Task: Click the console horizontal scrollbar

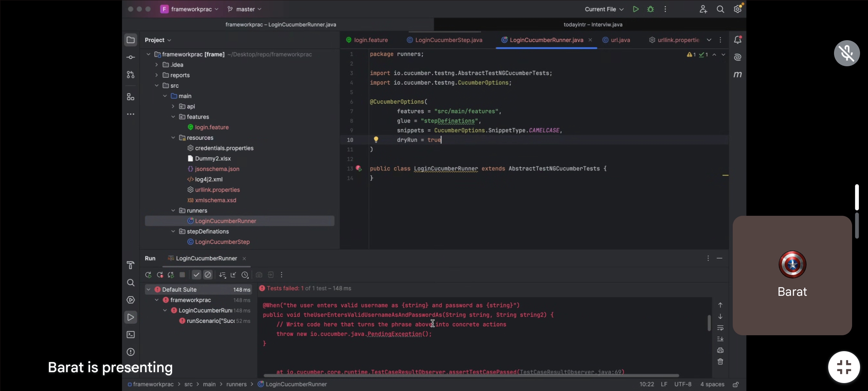Action: [x=471, y=375]
